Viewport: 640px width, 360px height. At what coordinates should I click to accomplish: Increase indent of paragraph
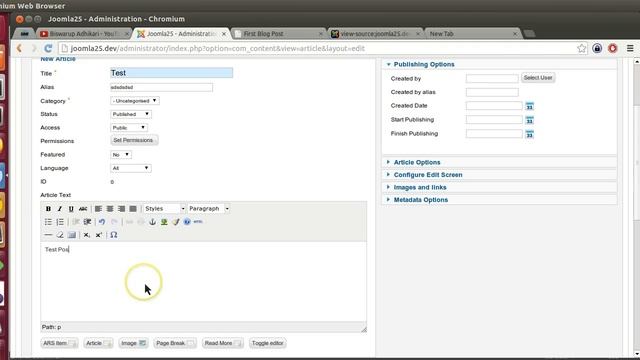87,222
